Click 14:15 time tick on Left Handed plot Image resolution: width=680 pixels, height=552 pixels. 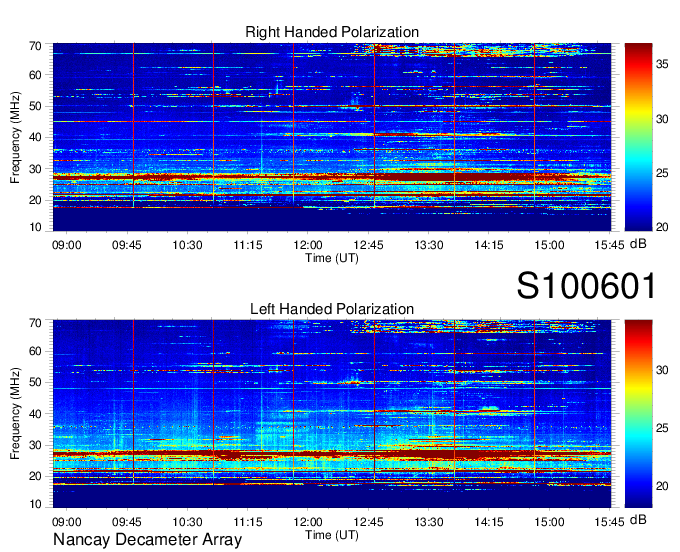489,522
